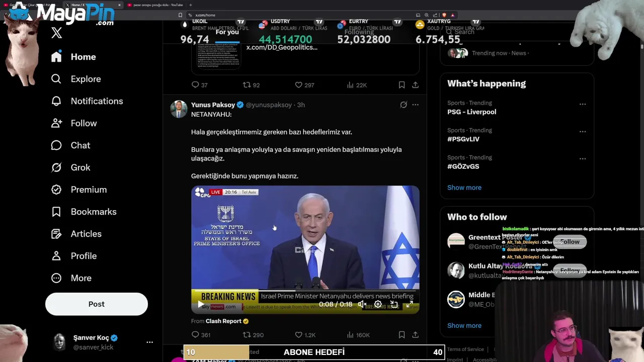
Task: Open video settings gear
Action: pos(378,304)
